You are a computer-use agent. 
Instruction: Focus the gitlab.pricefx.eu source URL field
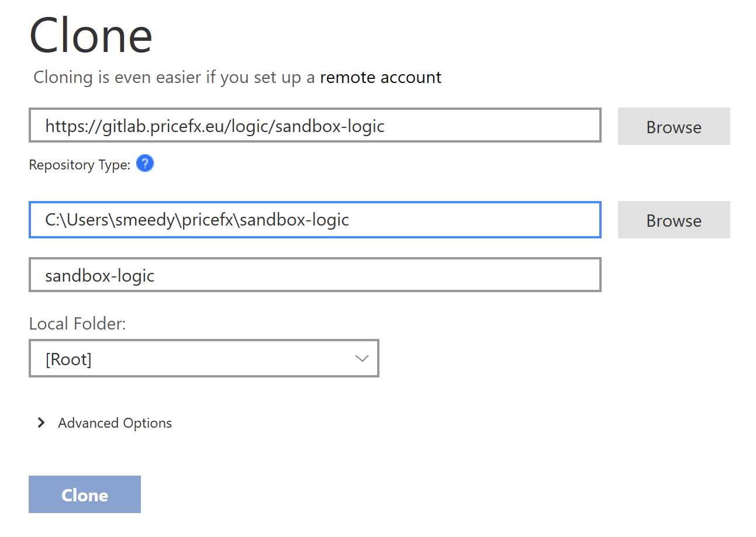[315, 125]
